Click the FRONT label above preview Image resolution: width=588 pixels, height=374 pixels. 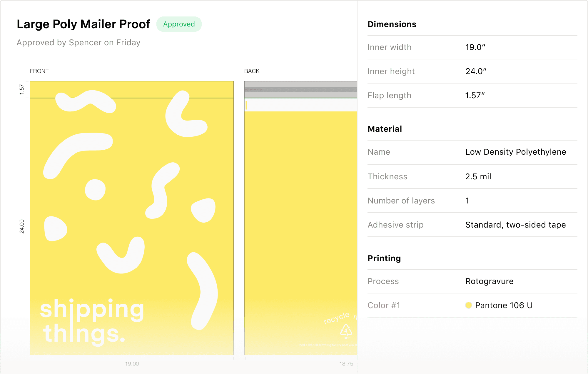click(39, 71)
